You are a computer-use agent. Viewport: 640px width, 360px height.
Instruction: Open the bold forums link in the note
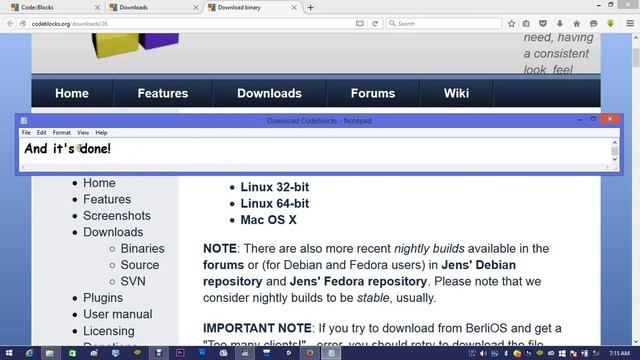pos(223,265)
